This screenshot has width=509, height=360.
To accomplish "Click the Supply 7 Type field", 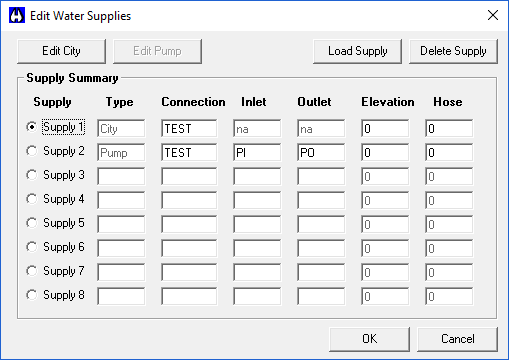I will coord(121,272).
